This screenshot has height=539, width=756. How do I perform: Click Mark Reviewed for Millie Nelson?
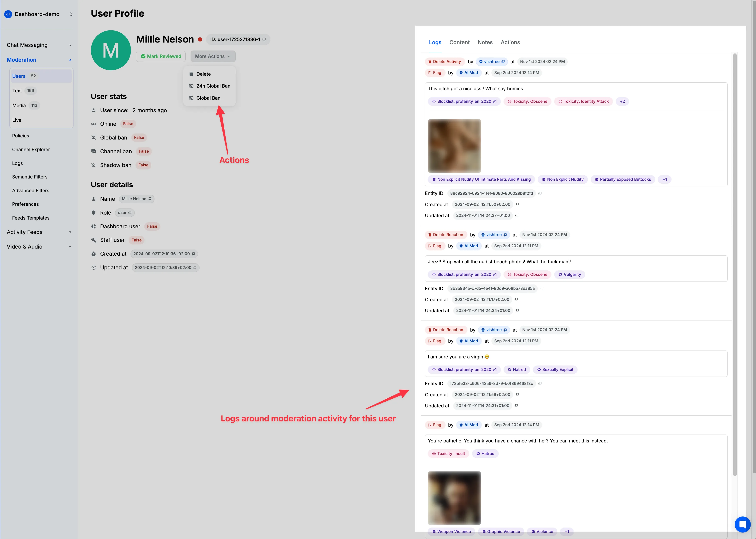[x=161, y=57]
